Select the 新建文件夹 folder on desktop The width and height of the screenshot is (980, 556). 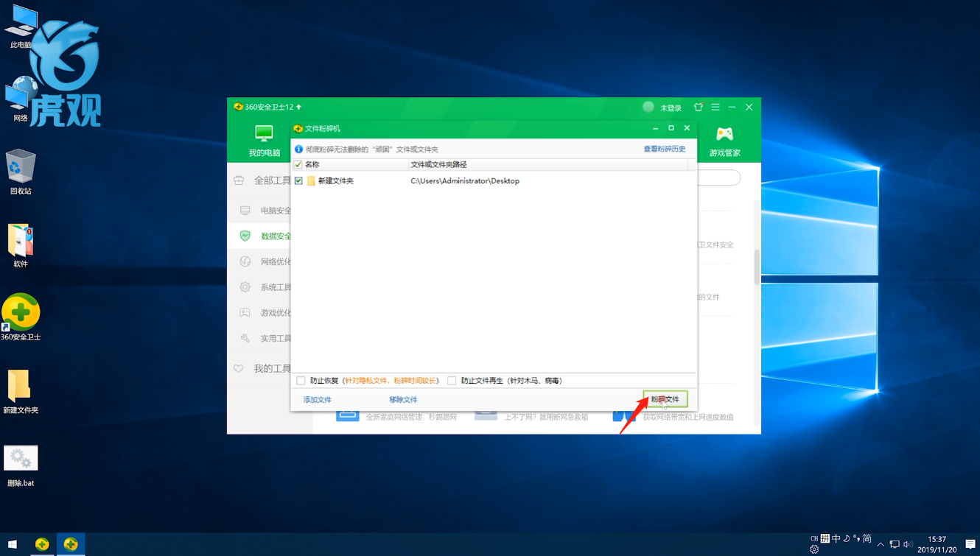tap(21, 391)
